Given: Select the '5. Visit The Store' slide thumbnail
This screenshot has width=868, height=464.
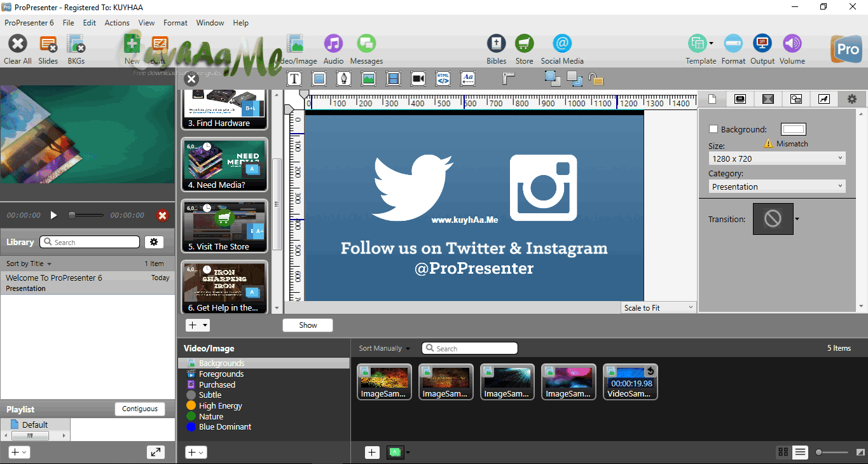Looking at the screenshot, I should point(224,226).
